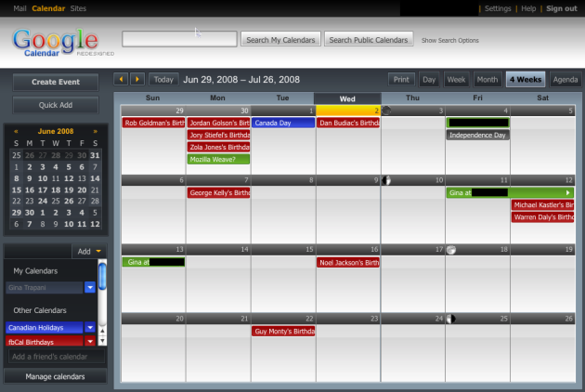Open Canadian Holidays calendar dropdown
The height and width of the screenshot is (392, 585).
[90, 327]
